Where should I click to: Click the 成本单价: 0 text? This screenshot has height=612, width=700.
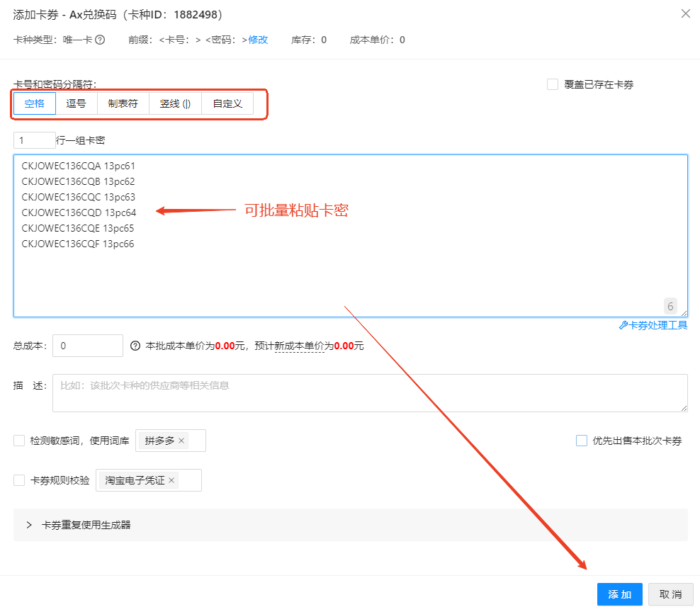(x=377, y=40)
